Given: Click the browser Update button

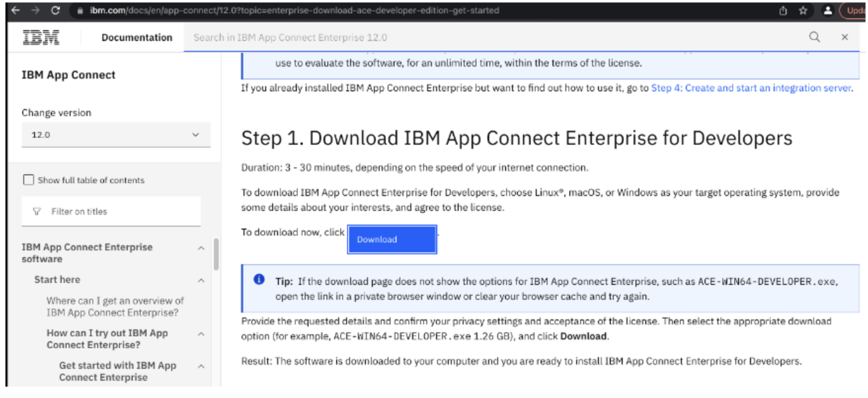Looking at the screenshot, I should [855, 10].
